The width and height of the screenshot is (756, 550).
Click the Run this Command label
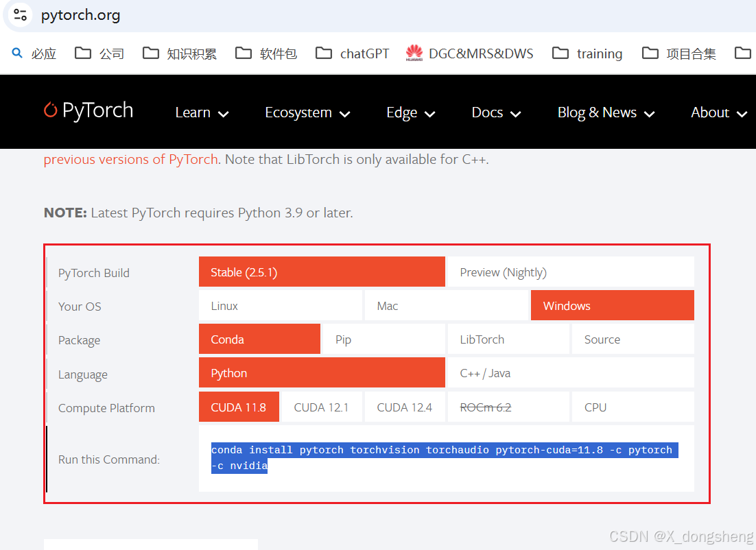pyautogui.click(x=108, y=459)
